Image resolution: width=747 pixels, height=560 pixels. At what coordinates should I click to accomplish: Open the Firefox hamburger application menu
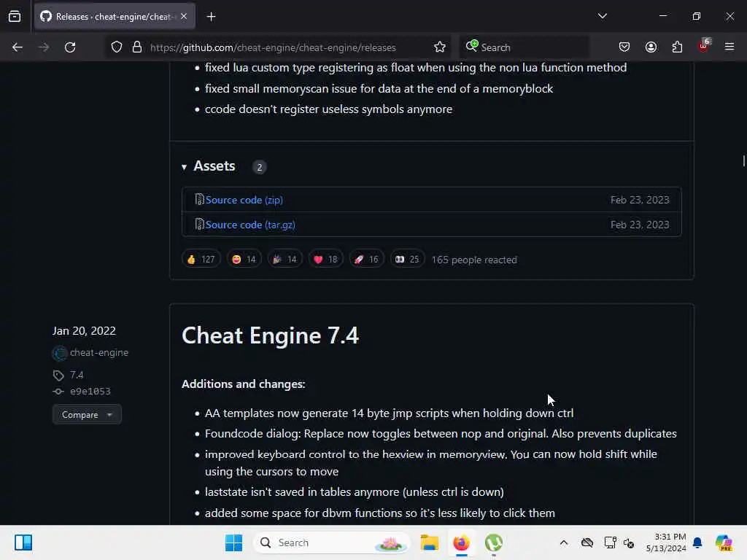click(x=729, y=47)
